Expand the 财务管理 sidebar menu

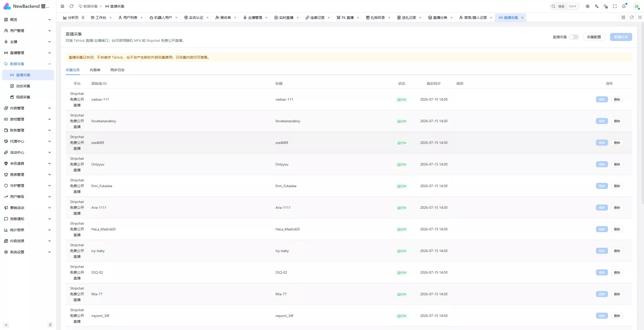tap(28, 130)
